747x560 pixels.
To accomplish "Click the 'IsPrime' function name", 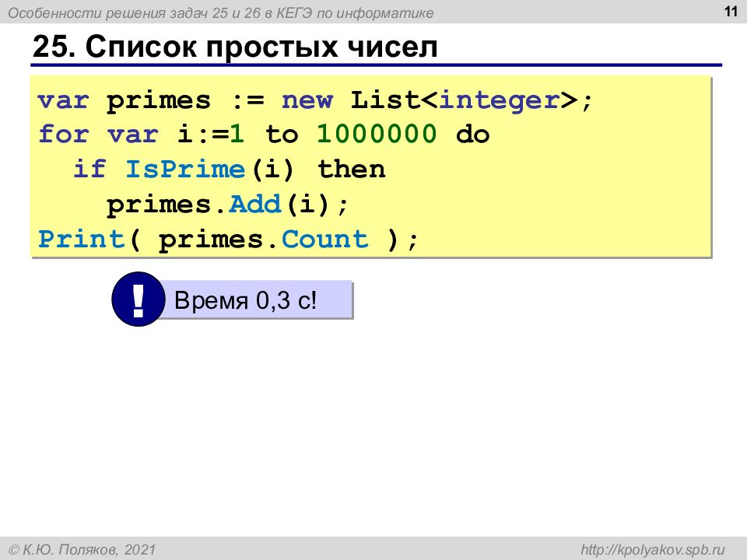I will (x=185, y=169).
